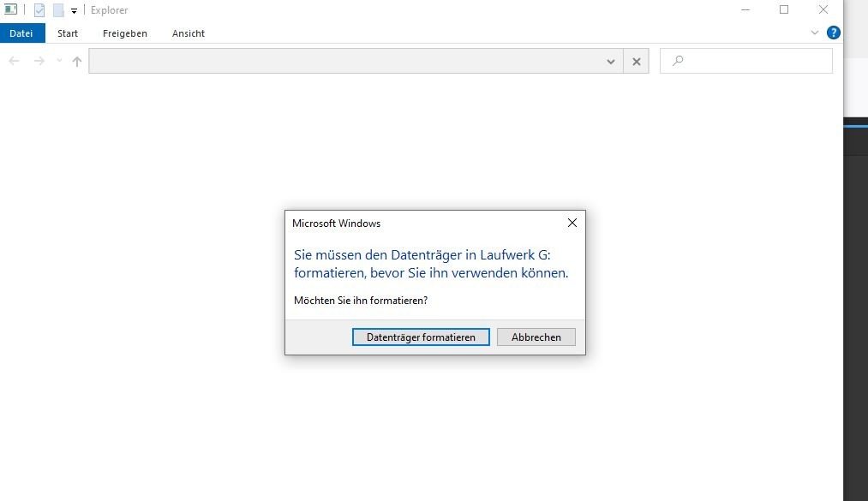Click the search magnifier icon
868x501 pixels.
pos(678,61)
